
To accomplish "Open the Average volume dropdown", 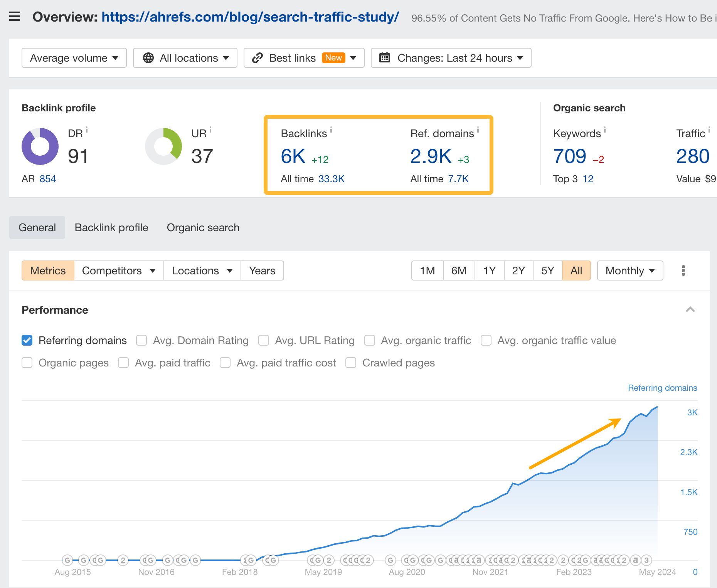I will point(74,58).
